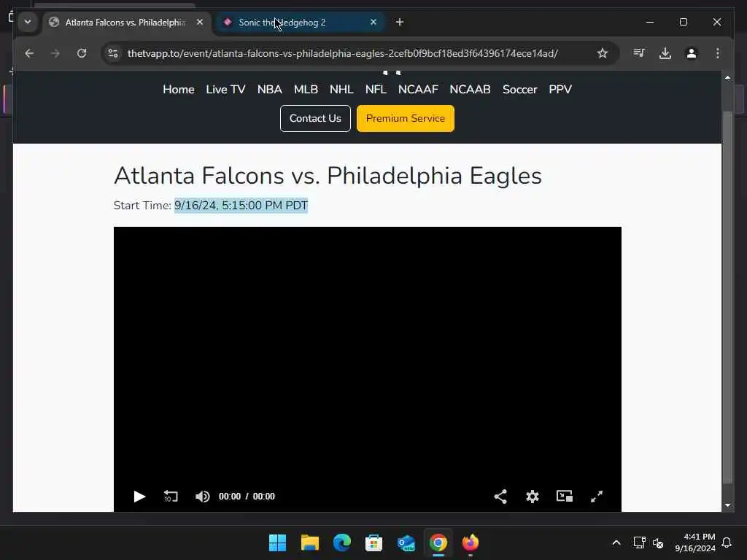The image size is (747, 560).
Task: Click the Contact Us button
Action: point(315,119)
